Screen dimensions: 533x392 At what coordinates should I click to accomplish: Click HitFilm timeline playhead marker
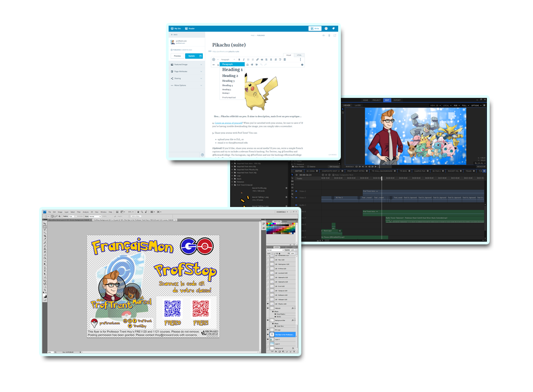tap(382, 178)
